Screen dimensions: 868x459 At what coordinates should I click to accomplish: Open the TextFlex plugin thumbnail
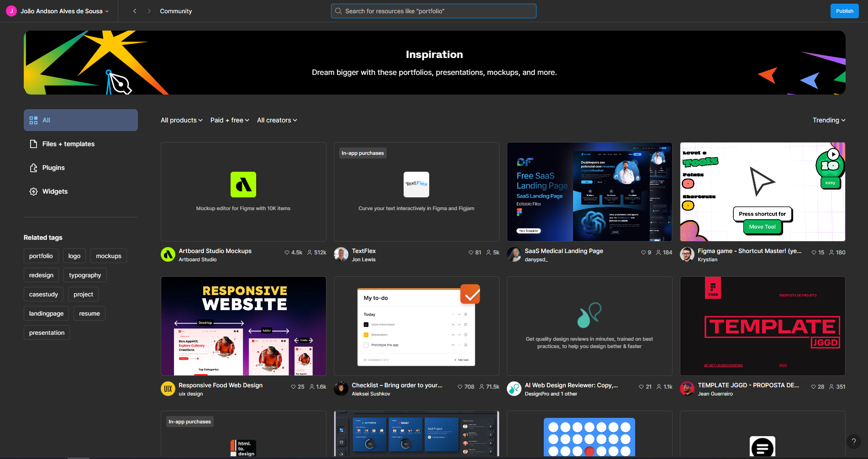(x=416, y=192)
